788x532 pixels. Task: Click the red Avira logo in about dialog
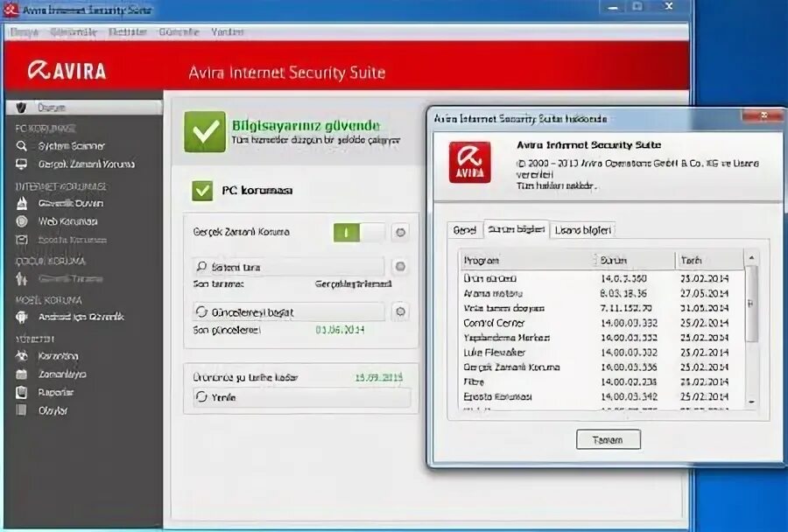tap(469, 162)
